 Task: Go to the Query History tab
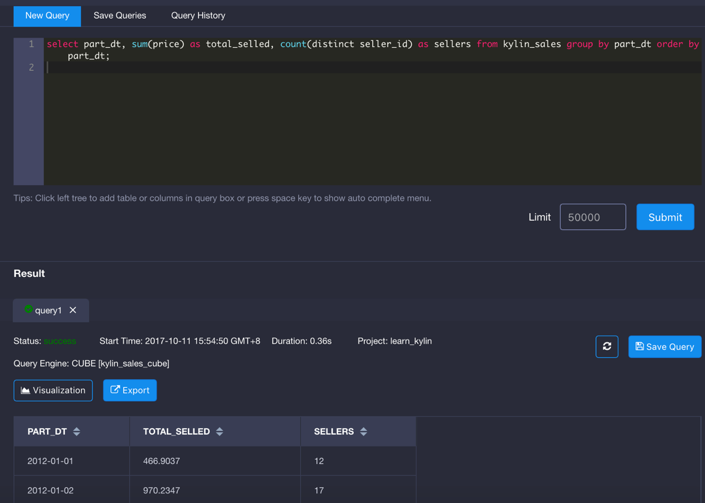198,16
